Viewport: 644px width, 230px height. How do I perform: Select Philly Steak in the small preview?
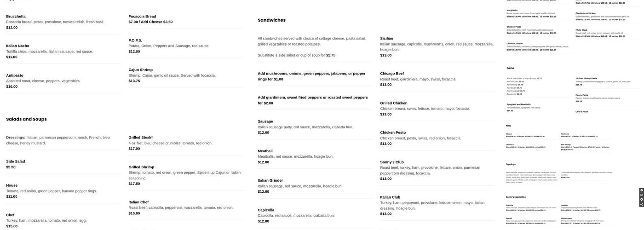(581, 30)
